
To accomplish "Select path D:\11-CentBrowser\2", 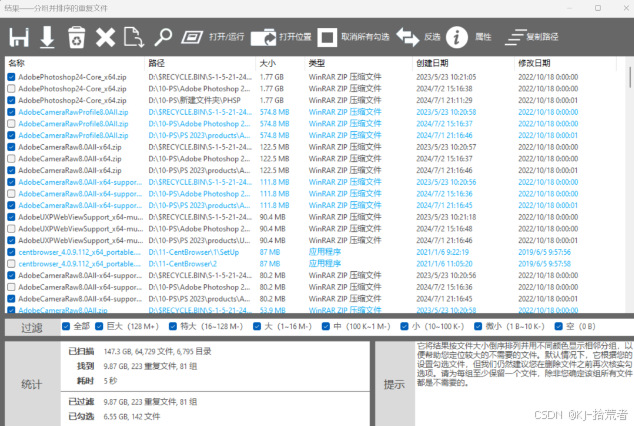I will pos(182,264).
